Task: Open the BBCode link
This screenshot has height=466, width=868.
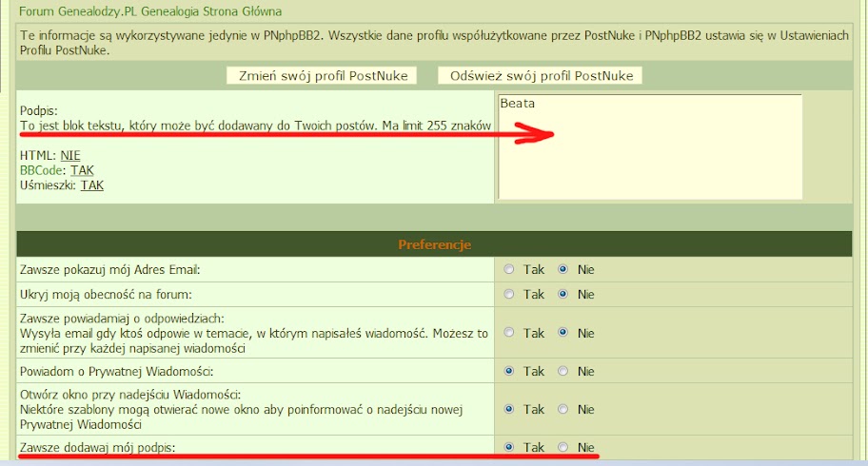Action: (x=40, y=170)
